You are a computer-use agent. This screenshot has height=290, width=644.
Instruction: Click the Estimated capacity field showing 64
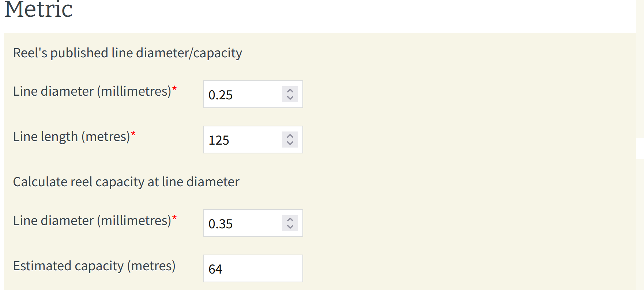(253, 269)
